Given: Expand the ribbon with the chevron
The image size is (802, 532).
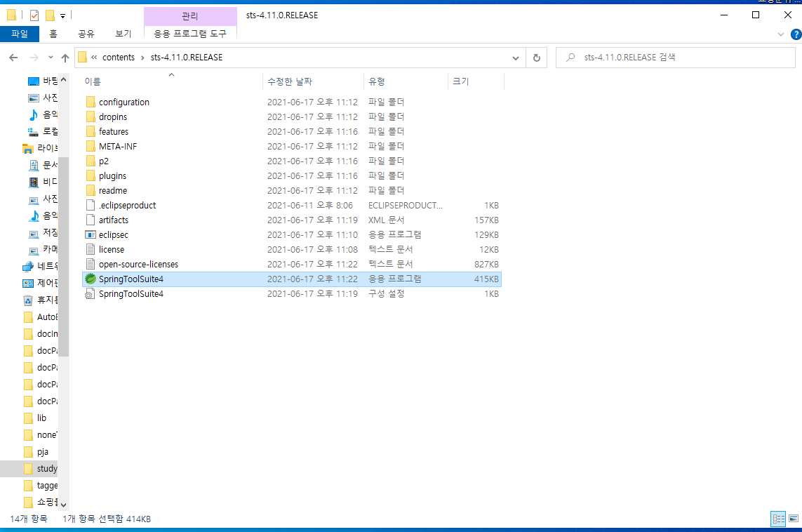Looking at the screenshot, I should coord(780,34).
